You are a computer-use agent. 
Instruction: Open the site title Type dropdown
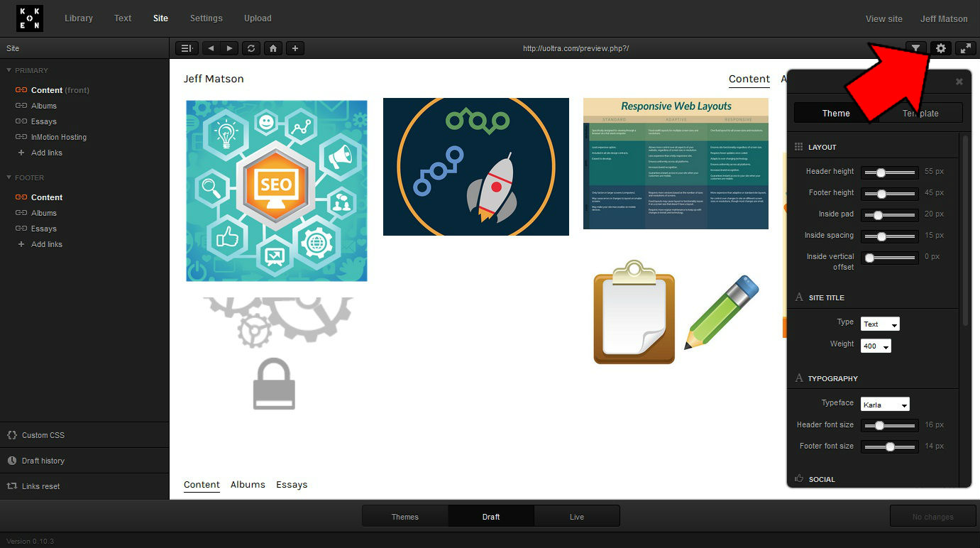[880, 324]
